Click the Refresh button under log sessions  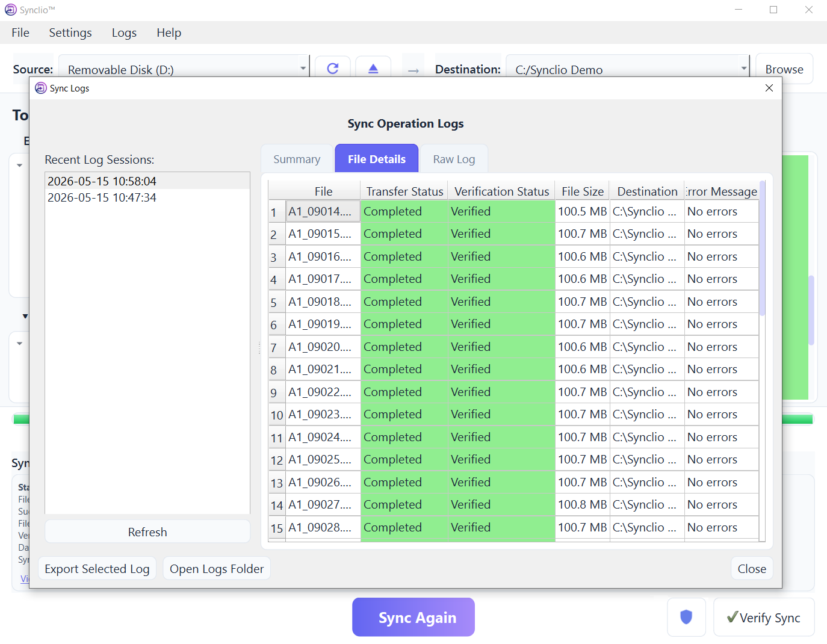pyautogui.click(x=147, y=532)
